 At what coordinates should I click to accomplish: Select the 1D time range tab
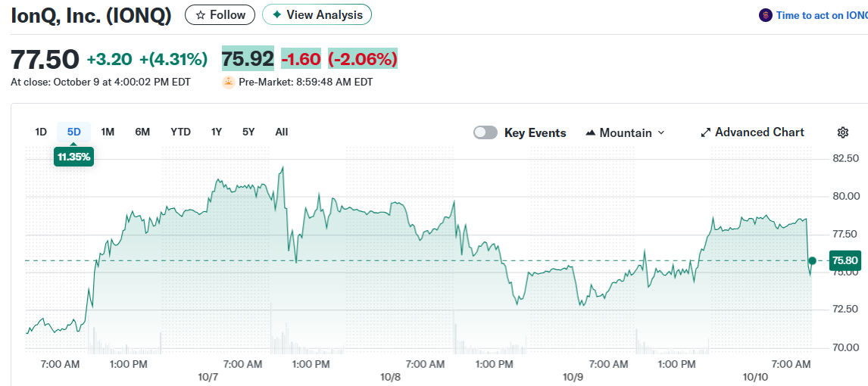click(41, 132)
